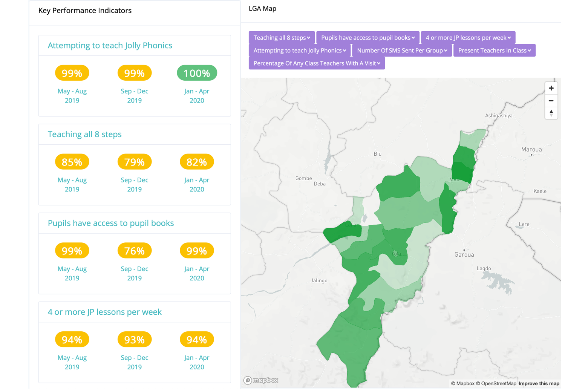
Task: Follow the Improve this map link
Action: pos(539,383)
